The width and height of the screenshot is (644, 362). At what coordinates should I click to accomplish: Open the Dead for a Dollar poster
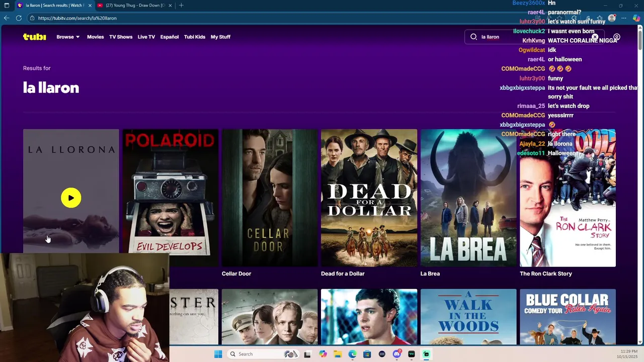pos(369,198)
